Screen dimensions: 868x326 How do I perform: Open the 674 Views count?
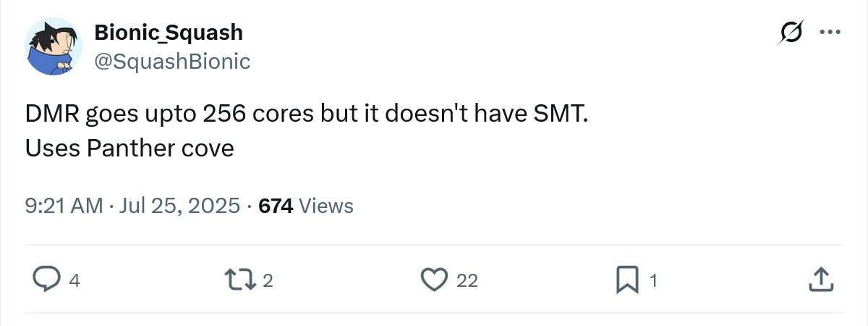click(276, 206)
